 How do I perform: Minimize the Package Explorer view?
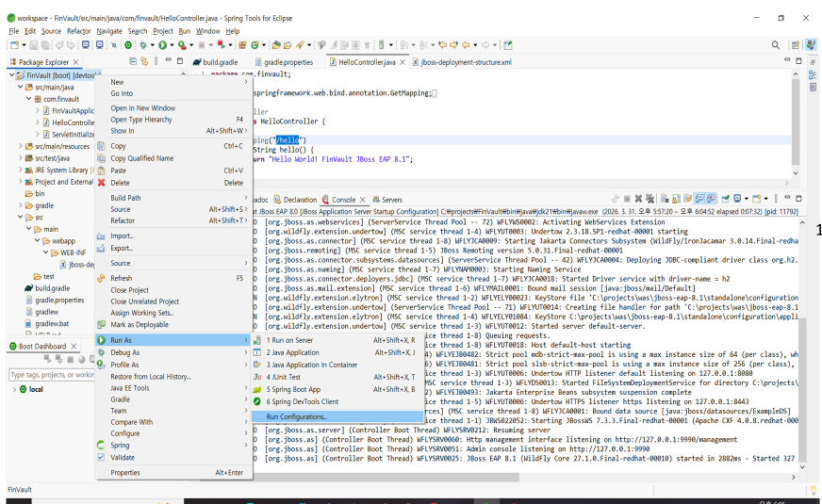coord(169,60)
